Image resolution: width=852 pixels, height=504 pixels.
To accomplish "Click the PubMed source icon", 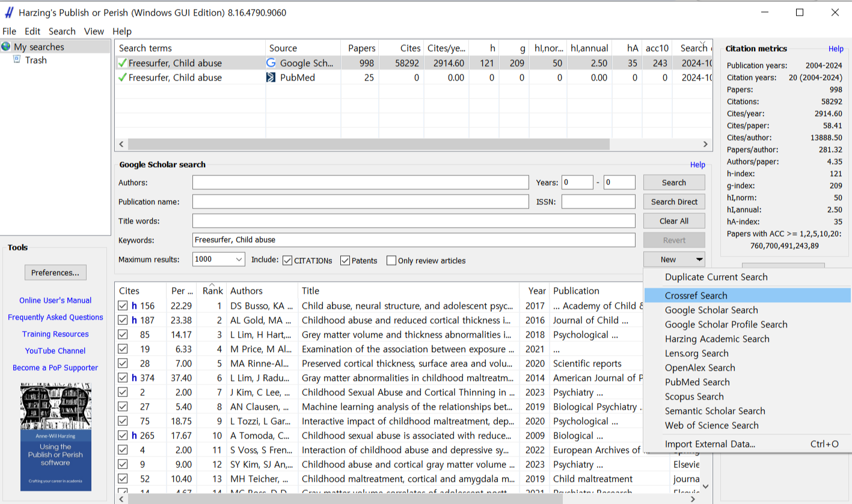I will 271,77.
